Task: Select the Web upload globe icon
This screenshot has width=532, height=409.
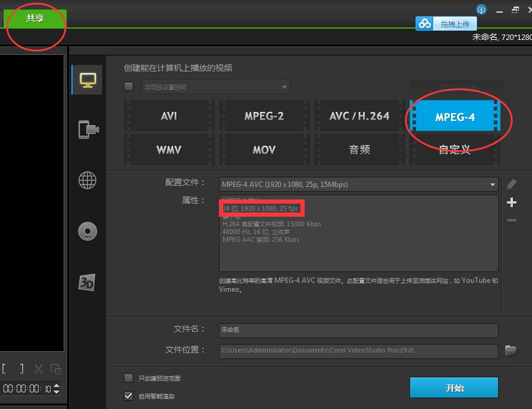Action: [87, 180]
